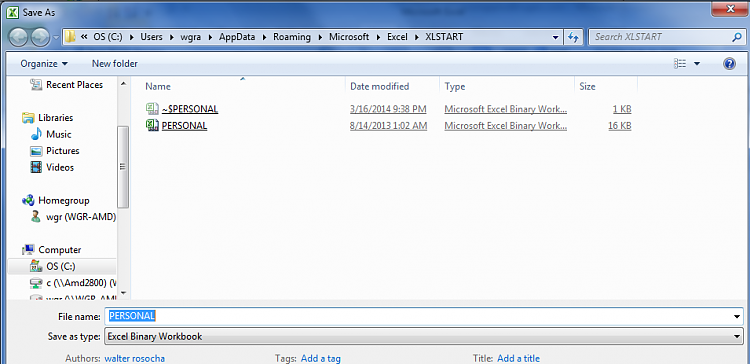This screenshot has width=750, height=364.
Task: Select the c (\\Amd2800) network drive
Action: click(x=81, y=283)
